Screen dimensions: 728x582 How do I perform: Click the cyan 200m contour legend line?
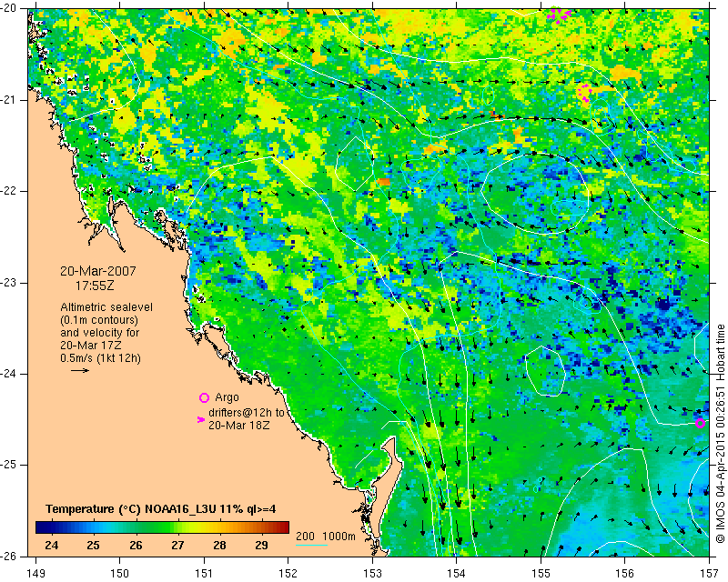coord(311,545)
